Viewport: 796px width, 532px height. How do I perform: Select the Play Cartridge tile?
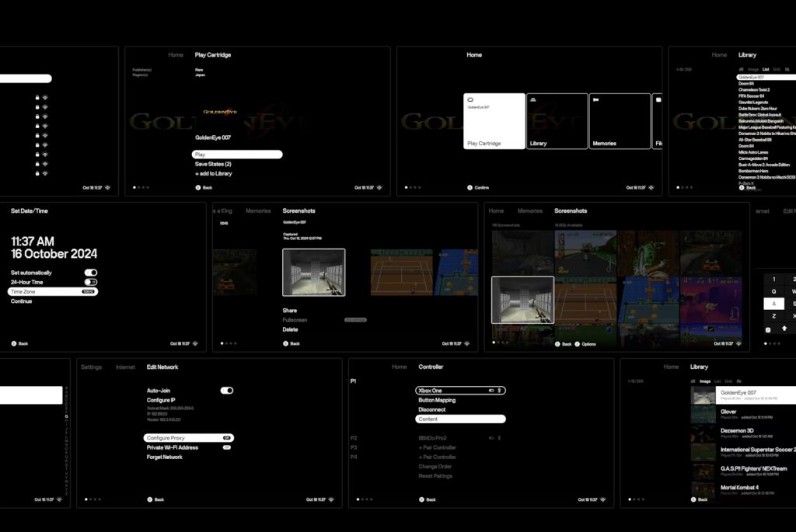click(x=494, y=121)
